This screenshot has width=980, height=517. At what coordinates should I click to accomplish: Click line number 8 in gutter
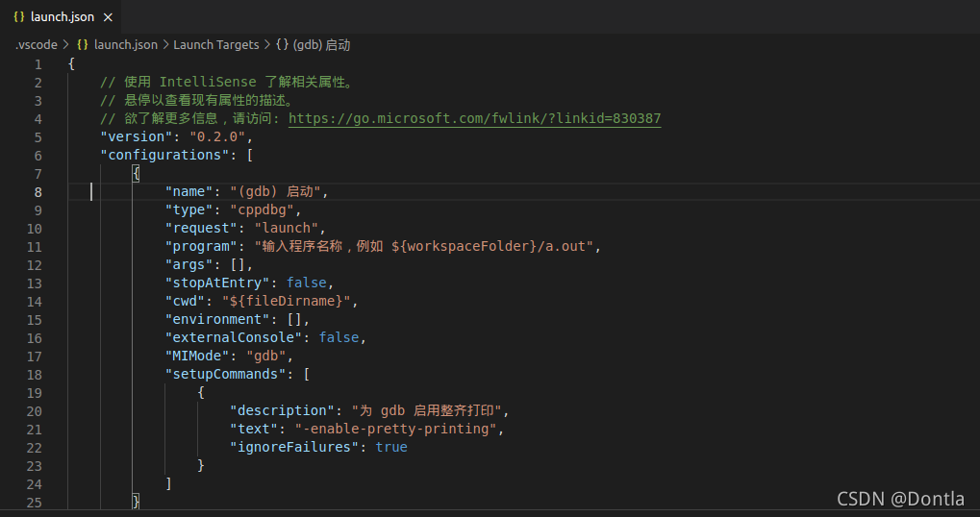click(x=38, y=192)
